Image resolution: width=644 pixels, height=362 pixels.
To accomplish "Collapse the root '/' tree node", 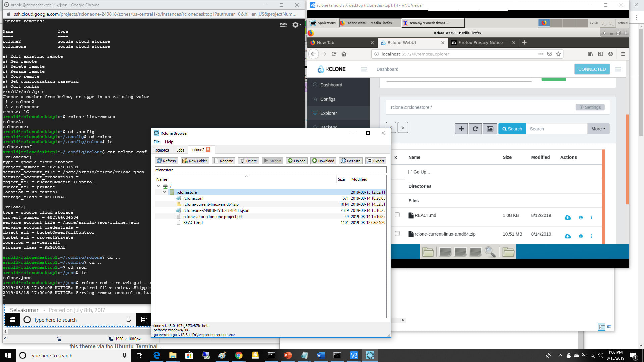I will coord(158,186).
